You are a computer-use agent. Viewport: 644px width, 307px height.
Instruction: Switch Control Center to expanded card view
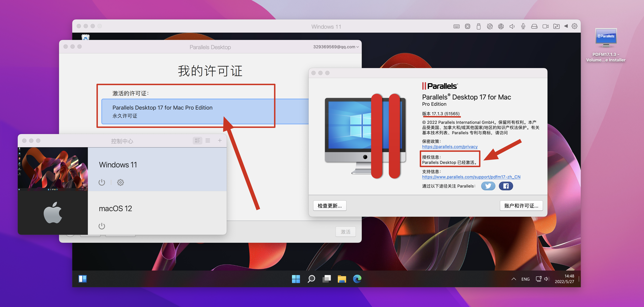pos(198,140)
